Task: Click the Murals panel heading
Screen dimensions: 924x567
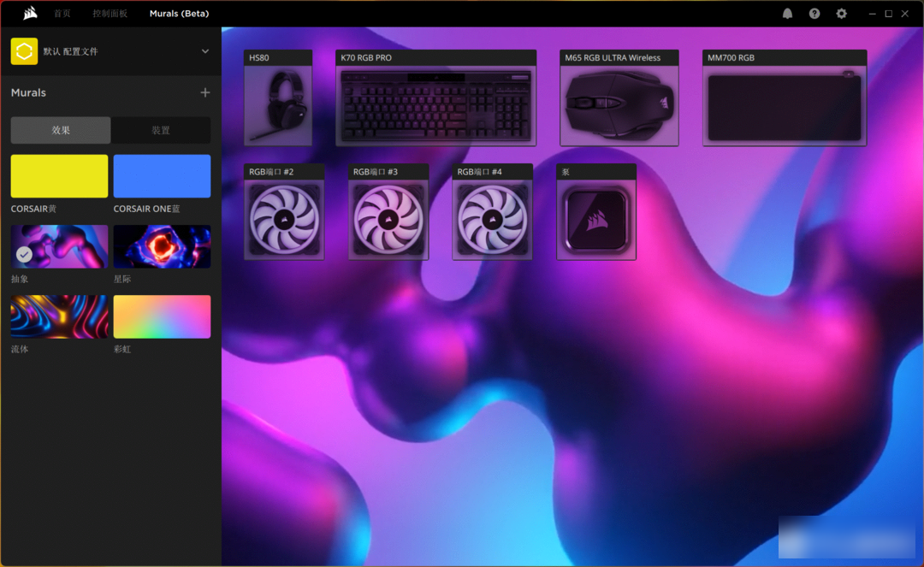Action: 28,92
